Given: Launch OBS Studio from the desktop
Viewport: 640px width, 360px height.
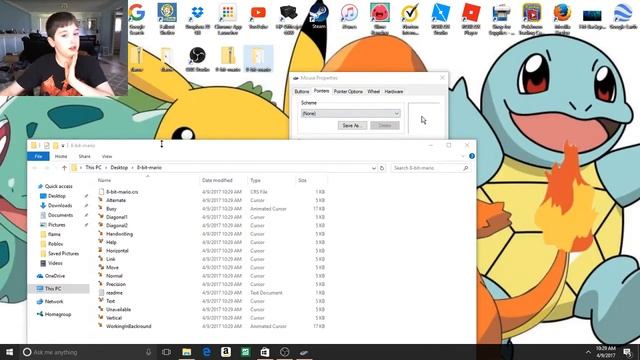Looking at the screenshot, I should [x=198, y=60].
